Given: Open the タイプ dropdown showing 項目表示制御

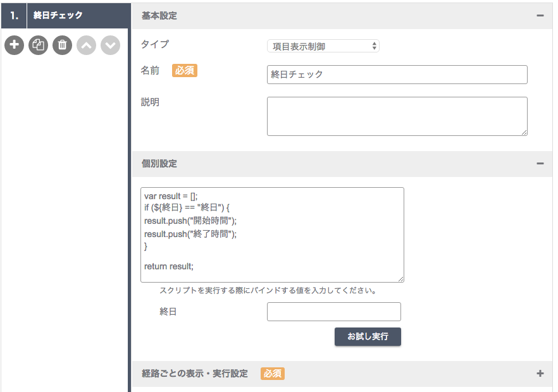Looking at the screenshot, I should click(x=323, y=46).
